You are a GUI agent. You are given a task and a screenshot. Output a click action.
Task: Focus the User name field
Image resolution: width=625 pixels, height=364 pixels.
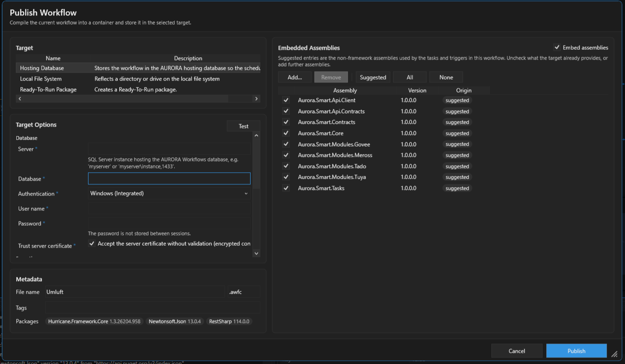pyautogui.click(x=169, y=209)
